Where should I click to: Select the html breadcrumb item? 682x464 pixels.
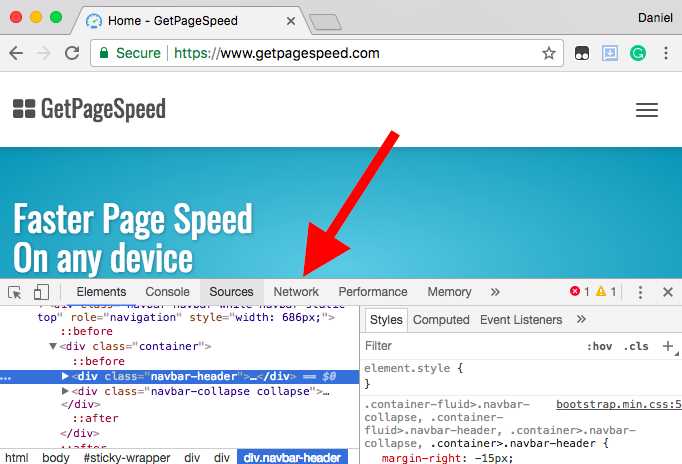[x=17, y=457]
